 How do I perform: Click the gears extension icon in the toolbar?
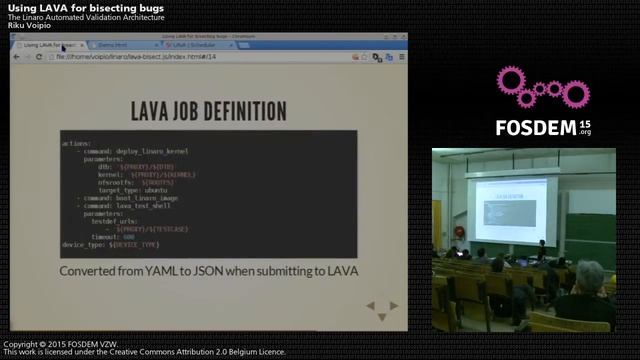(377, 58)
